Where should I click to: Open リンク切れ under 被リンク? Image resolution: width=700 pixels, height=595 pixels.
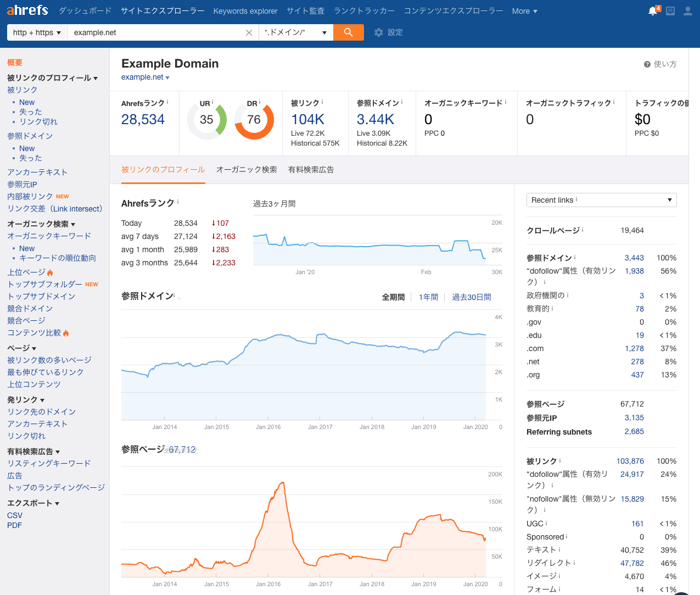tap(38, 122)
